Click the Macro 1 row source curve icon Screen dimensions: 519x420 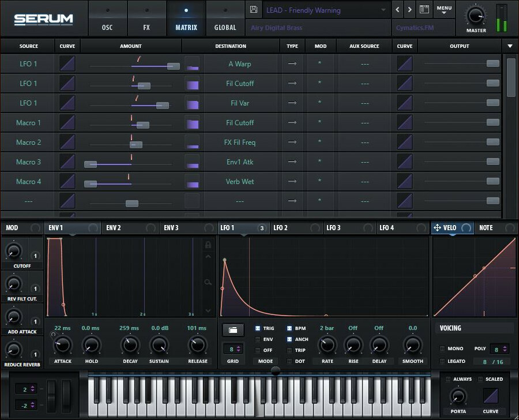67,122
